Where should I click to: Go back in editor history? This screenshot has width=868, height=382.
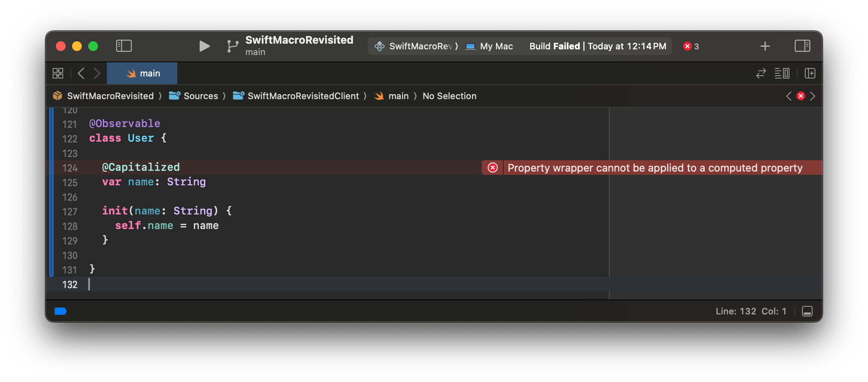coord(81,73)
